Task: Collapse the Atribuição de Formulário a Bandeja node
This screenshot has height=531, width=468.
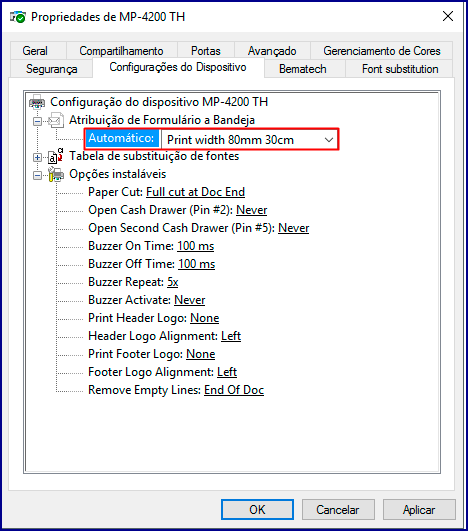Action: (37, 121)
